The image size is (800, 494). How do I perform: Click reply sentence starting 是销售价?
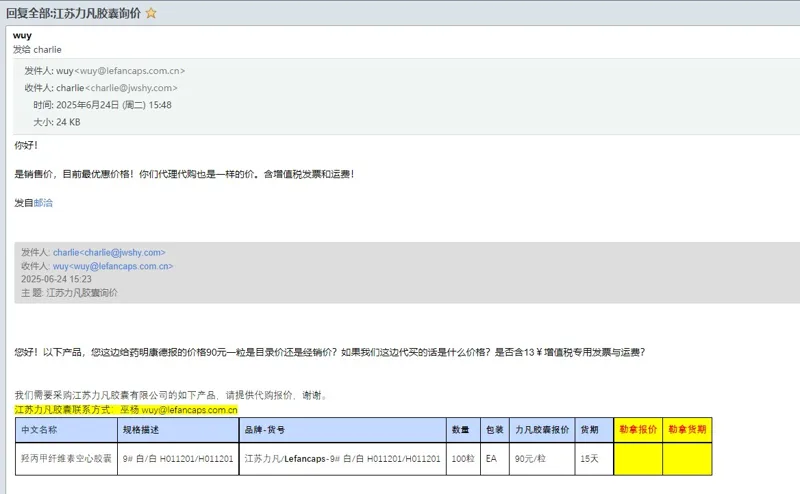[184, 174]
